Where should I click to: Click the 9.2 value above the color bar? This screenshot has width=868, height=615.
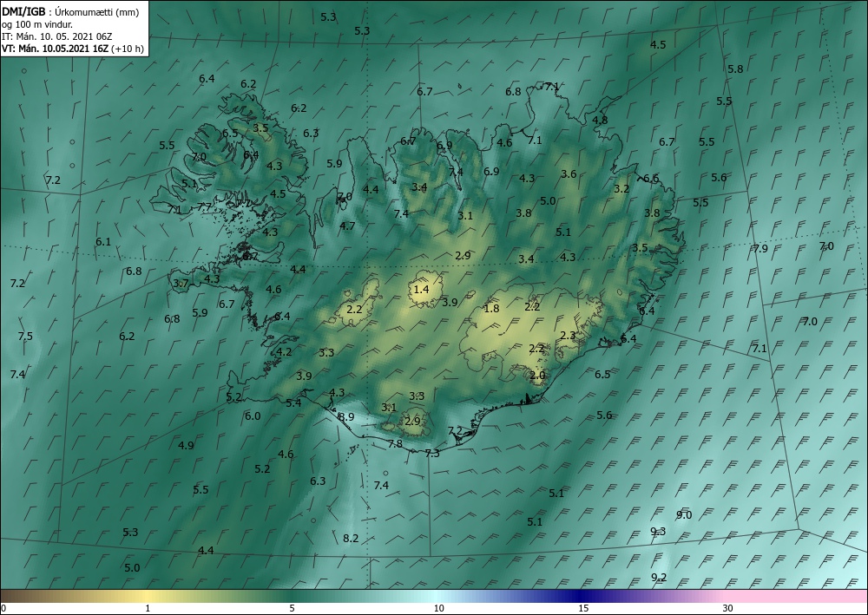click(659, 578)
